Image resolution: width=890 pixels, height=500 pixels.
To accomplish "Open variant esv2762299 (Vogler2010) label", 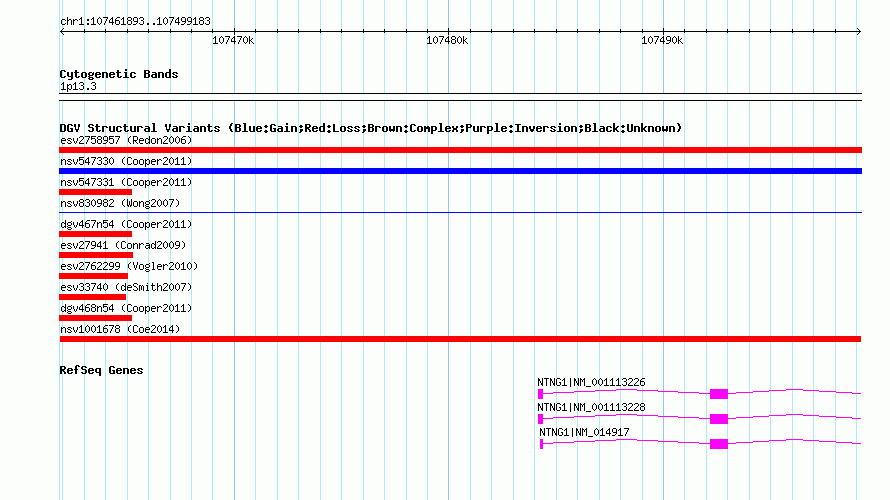I will (129, 266).
